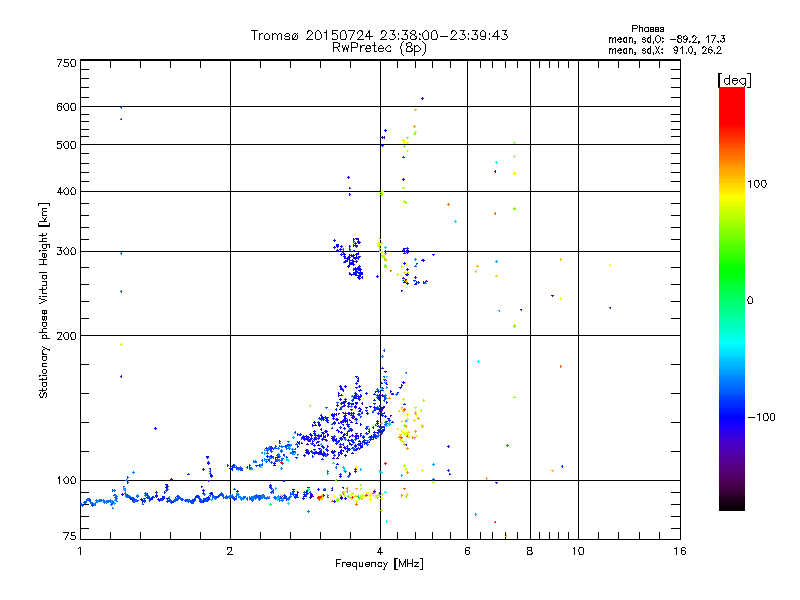800x600 pixels.
Task: Click the "RwPretec (8p)" subtitle
Action: coord(379,48)
